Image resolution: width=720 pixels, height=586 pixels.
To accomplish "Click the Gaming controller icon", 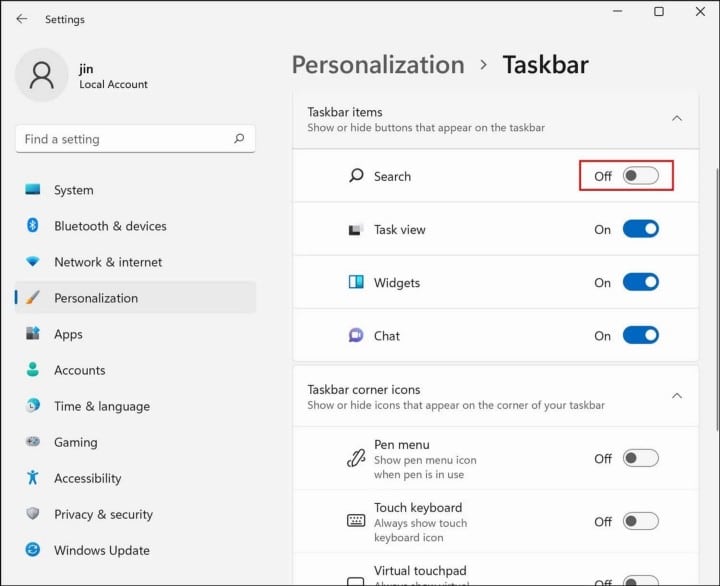I will [33, 441].
